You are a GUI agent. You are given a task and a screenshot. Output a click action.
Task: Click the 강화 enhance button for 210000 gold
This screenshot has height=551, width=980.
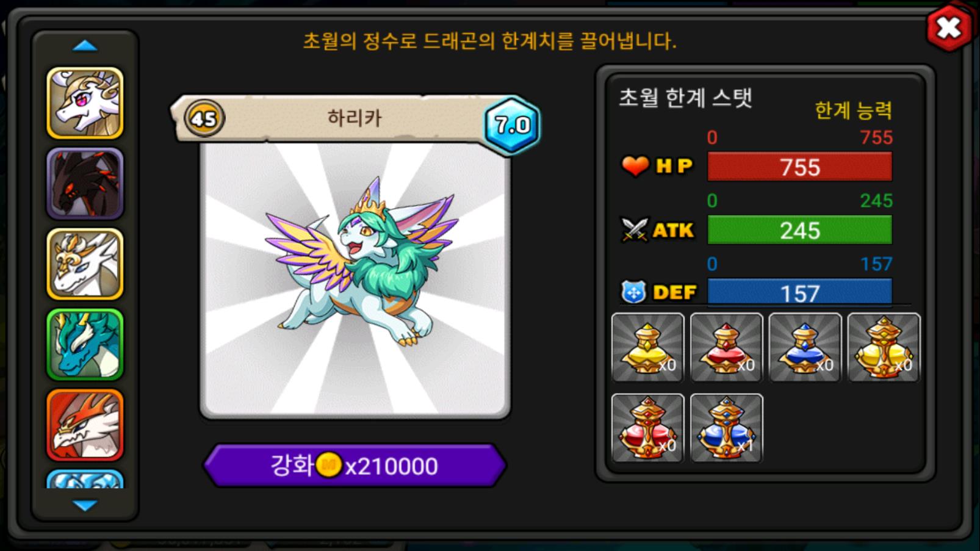coord(355,466)
